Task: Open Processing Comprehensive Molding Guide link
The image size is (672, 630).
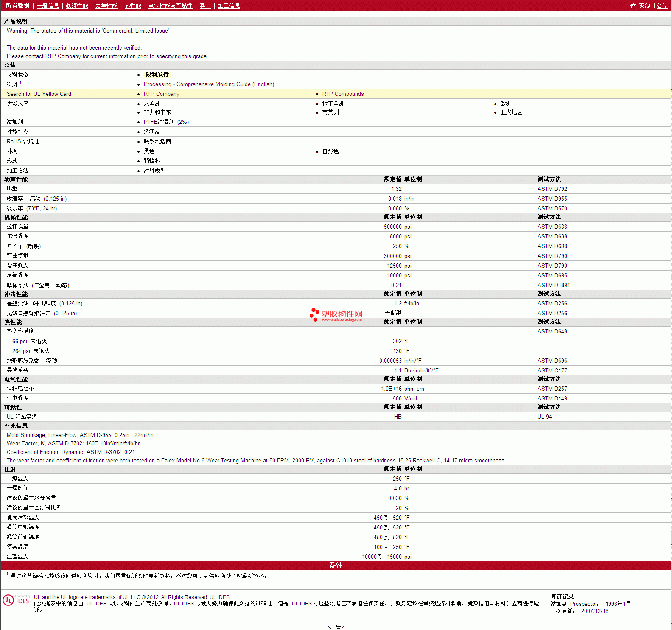Action: [x=209, y=84]
